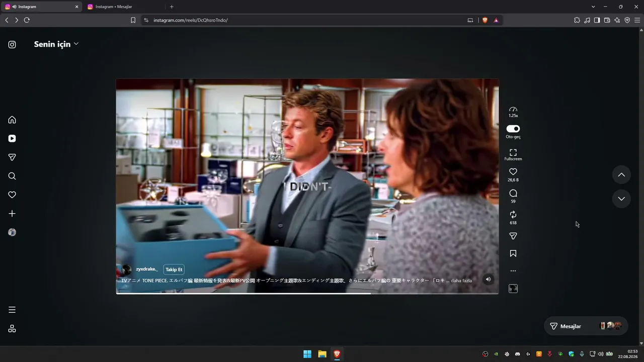Share the reel via paper plane icon
Image resolution: width=644 pixels, height=362 pixels.
coord(513,236)
